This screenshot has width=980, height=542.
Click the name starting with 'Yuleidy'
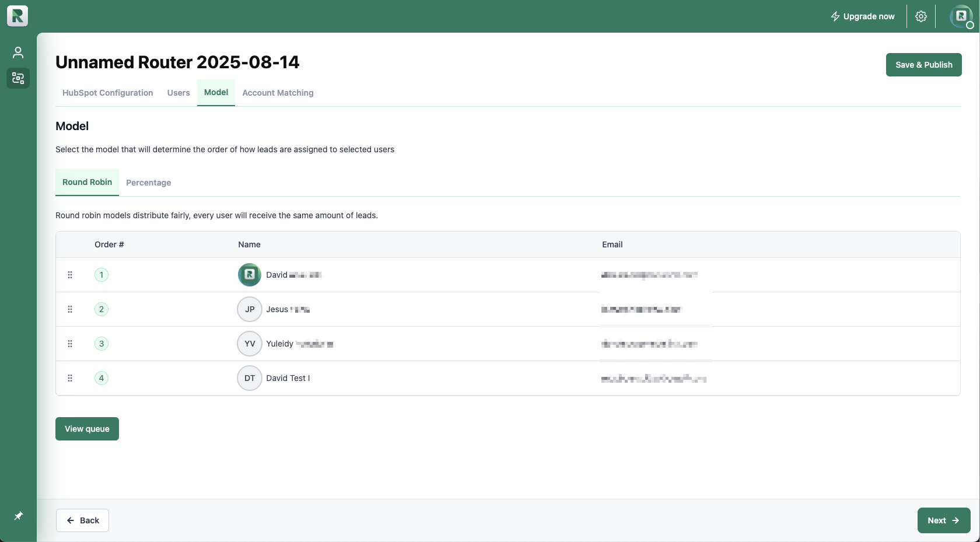300,344
